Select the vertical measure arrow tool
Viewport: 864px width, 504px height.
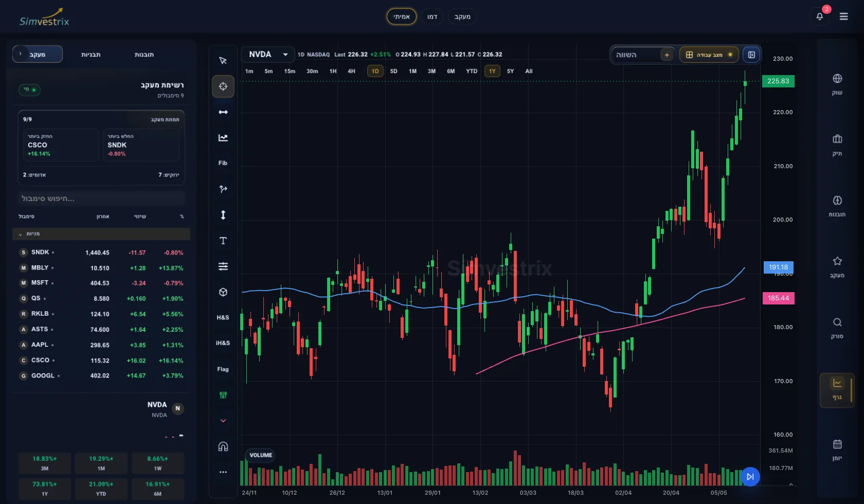223,215
